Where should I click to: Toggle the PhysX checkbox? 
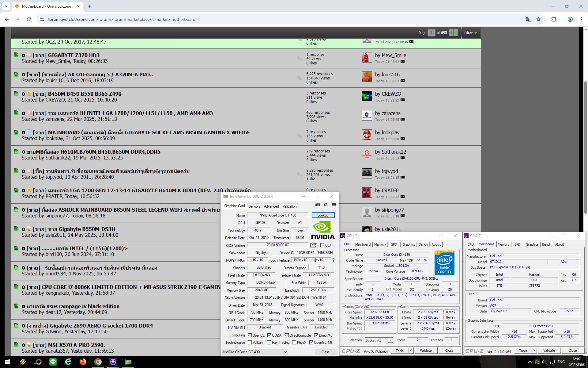(294, 343)
